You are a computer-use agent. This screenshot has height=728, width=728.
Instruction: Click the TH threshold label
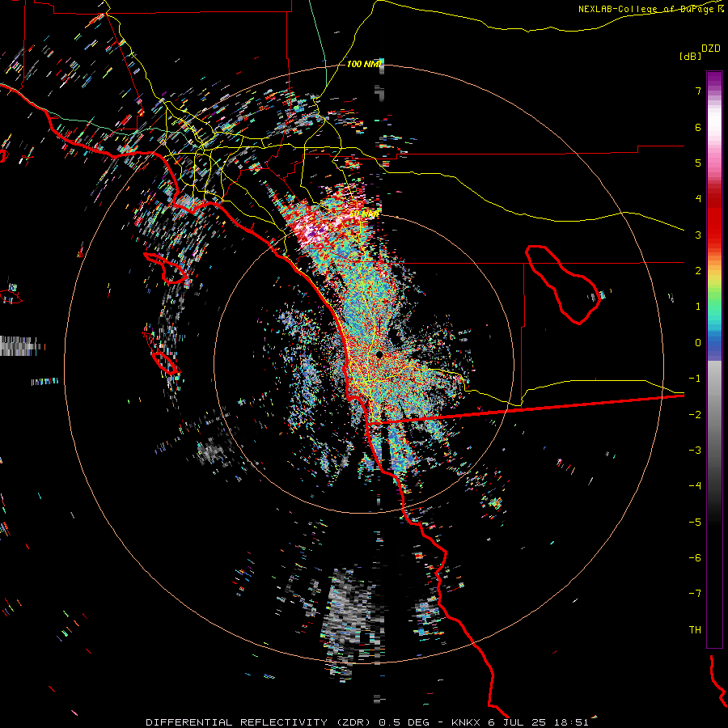coord(695,630)
